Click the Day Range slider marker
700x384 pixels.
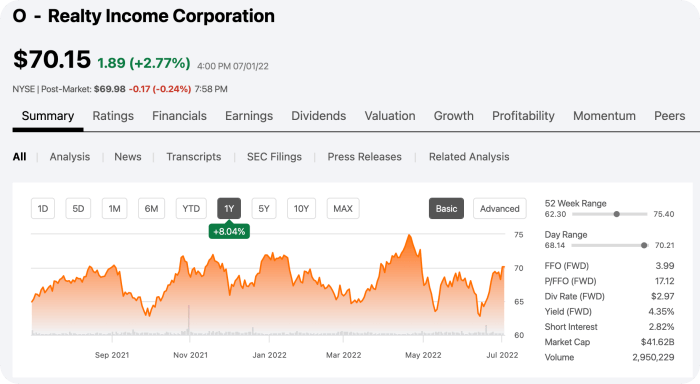pyautogui.click(x=644, y=245)
